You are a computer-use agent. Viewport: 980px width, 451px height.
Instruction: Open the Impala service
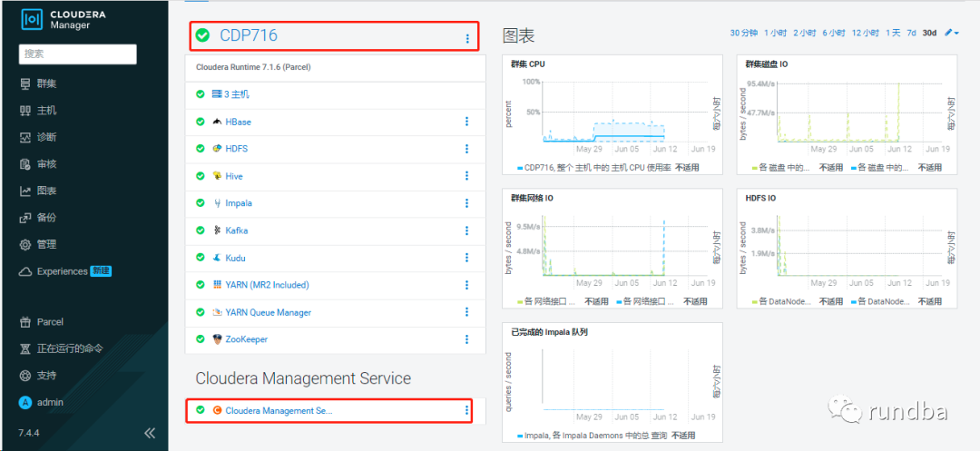(239, 203)
